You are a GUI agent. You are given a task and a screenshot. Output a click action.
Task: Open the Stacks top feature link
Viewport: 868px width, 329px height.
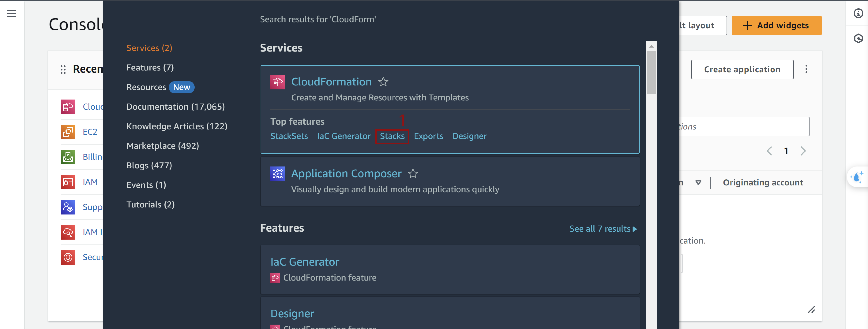392,136
